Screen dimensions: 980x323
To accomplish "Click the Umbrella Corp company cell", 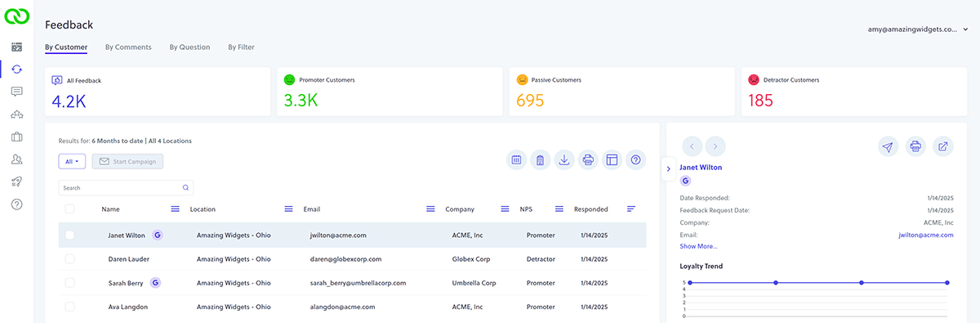I will (x=474, y=283).
